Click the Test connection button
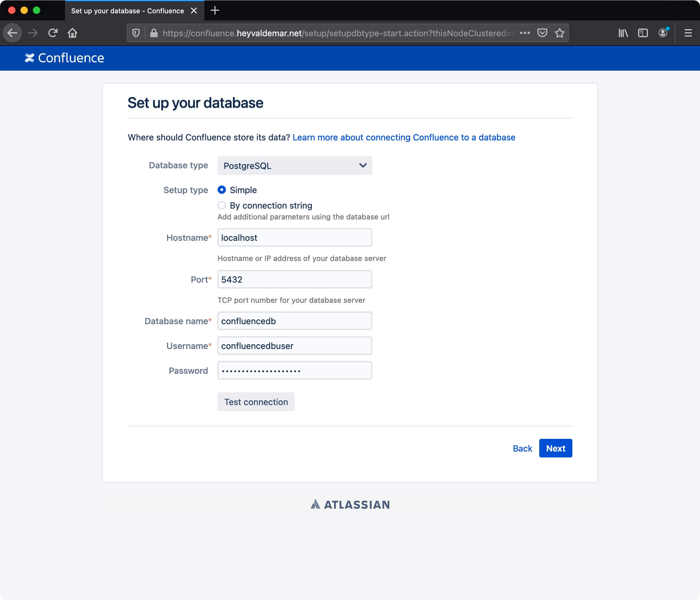 tap(256, 402)
